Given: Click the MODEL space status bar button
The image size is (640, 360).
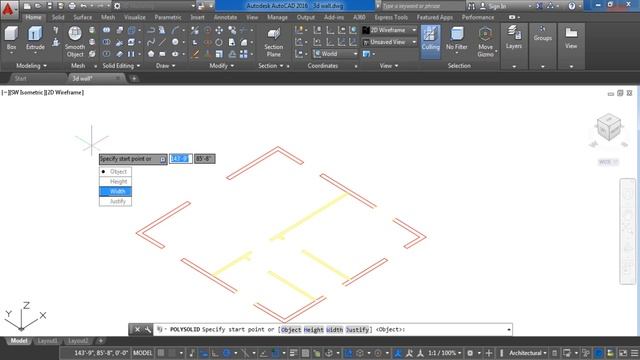Looking at the screenshot, I should 142,353.
